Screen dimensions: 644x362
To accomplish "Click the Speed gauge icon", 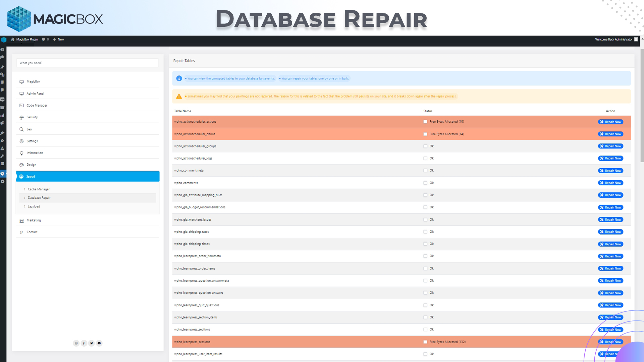I will 21,177.
